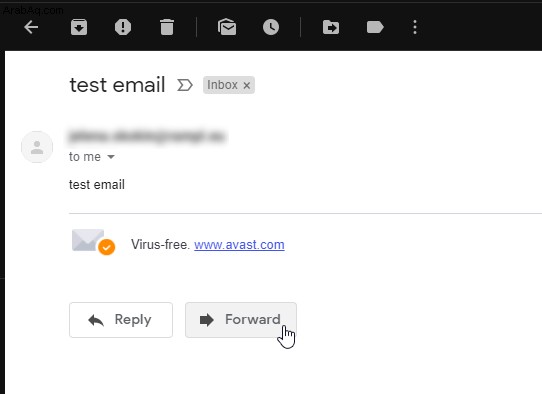Remove the Inbox label with the x
The image size is (542, 394).
246,85
